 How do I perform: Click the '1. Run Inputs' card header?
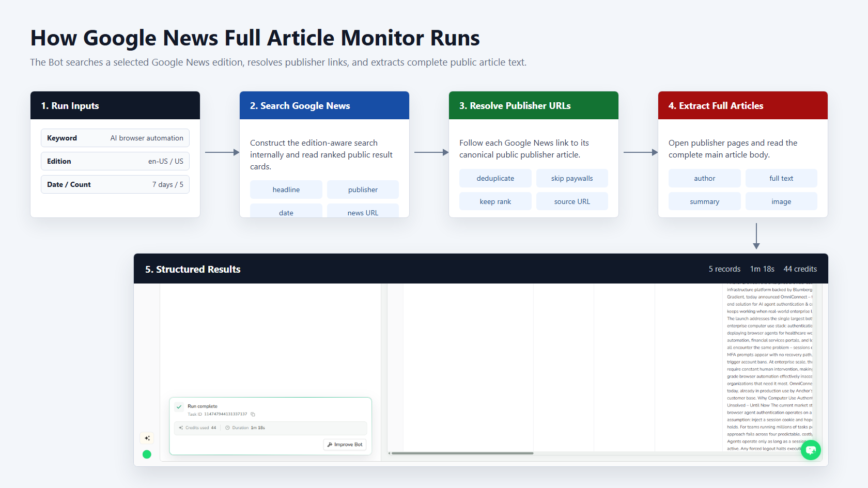coord(115,105)
